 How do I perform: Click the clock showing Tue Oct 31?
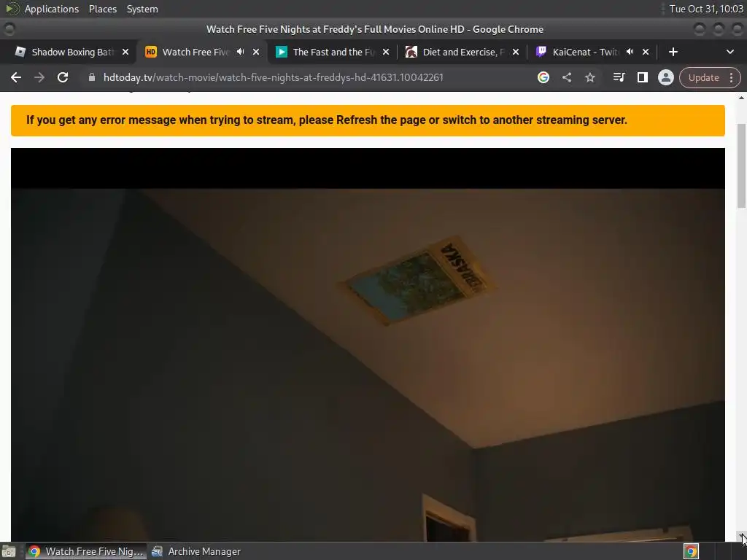coord(706,9)
